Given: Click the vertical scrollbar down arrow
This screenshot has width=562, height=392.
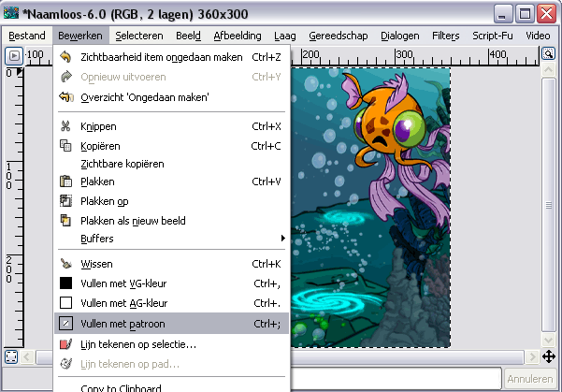Looking at the screenshot, I should coord(548,340).
